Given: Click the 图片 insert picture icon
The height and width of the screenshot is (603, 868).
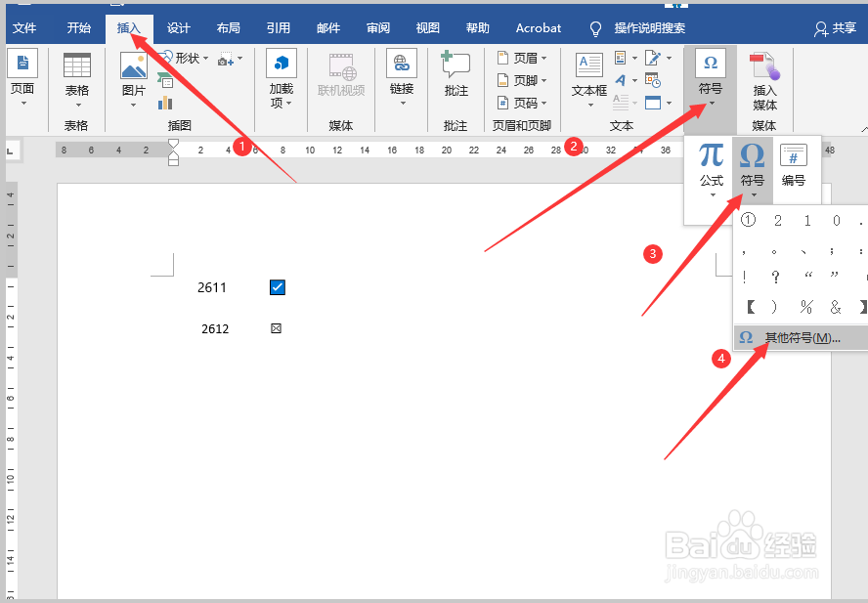Looking at the screenshot, I should (x=133, y=66).
